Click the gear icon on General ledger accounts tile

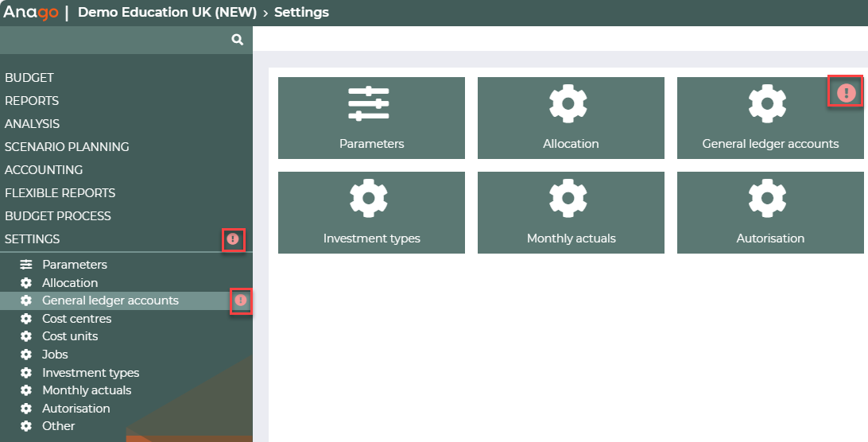pyautogui.click(x=767, y=103)
